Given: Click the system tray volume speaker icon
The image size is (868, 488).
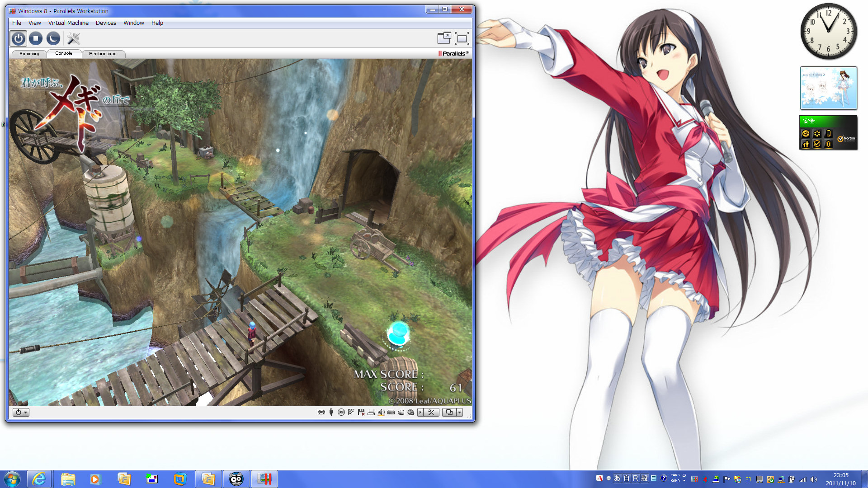Looking at the screenshot, I should (x=814, y=479).
